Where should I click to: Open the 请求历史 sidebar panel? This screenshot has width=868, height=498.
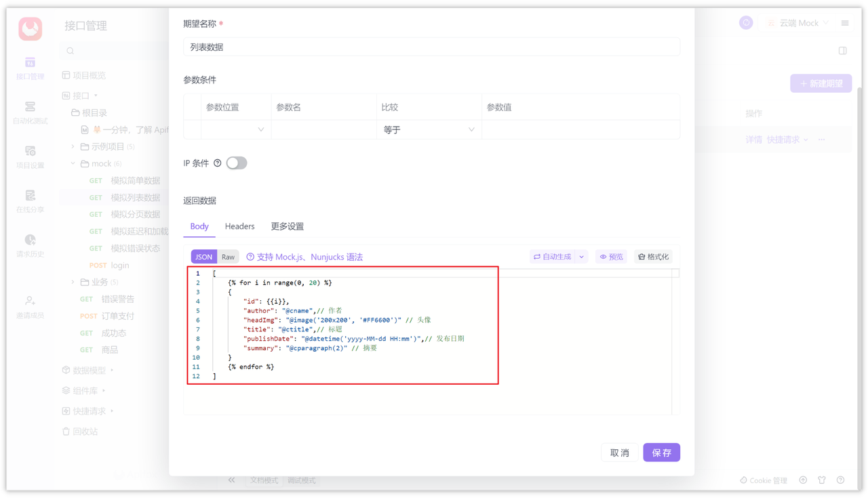28,244
